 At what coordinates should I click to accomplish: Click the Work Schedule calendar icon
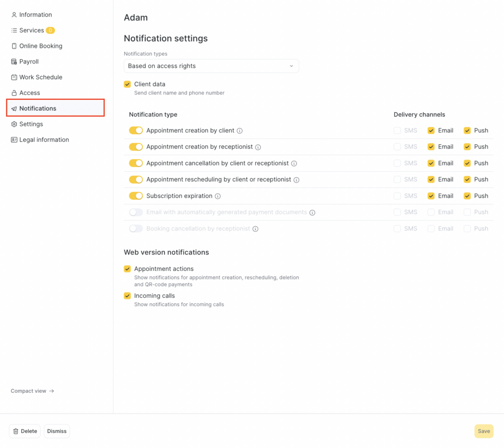pyautogui.click(x=14, y=77)
